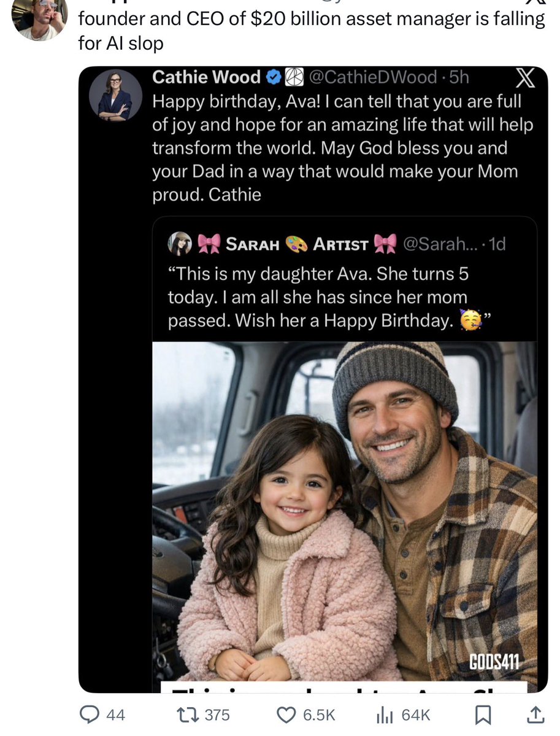
Task: Click the GODS411 watermark
Action: click(x=494, y=662)
